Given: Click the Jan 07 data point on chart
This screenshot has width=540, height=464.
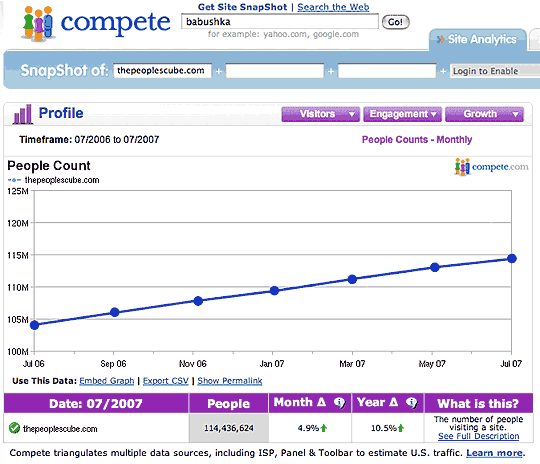Looking at the screenshot, I should pos(274,291).
